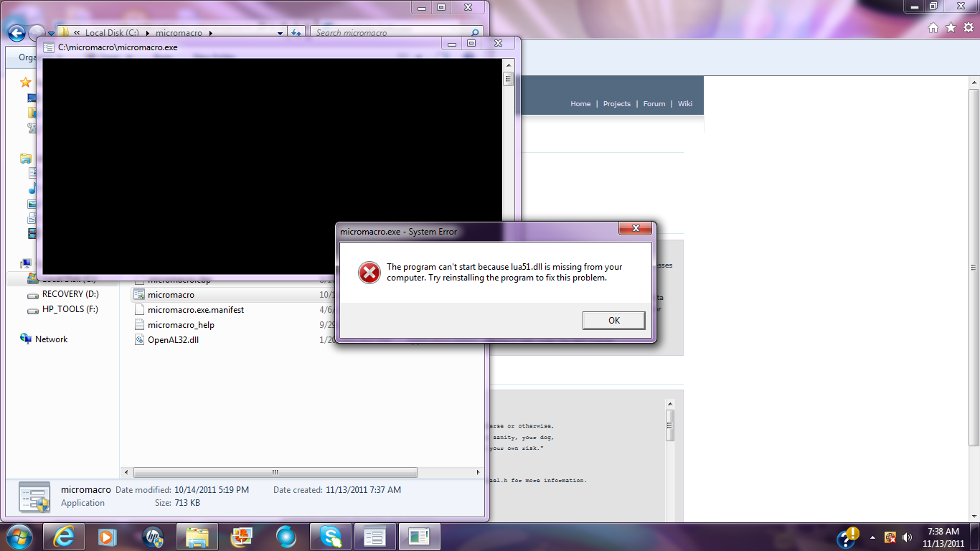This screenshot has width=980, height=551.
Task: Launch Windows Media Player from taskbar
Action: pos(107,537)
